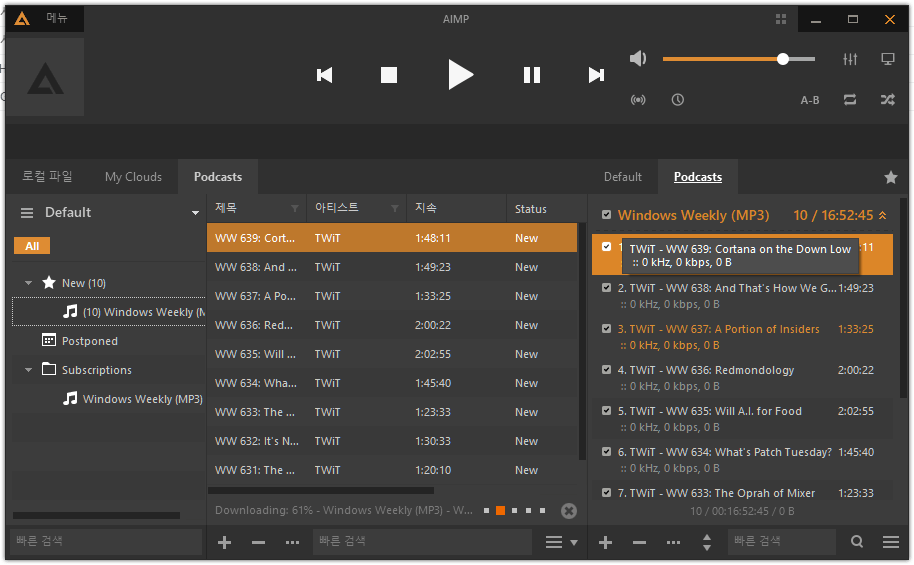
Task: Skip to previous track
Action: (325, 75)
